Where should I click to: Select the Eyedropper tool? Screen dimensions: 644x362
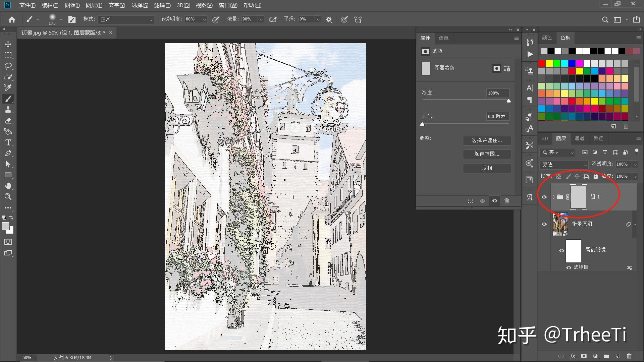[x=8, y=88]
